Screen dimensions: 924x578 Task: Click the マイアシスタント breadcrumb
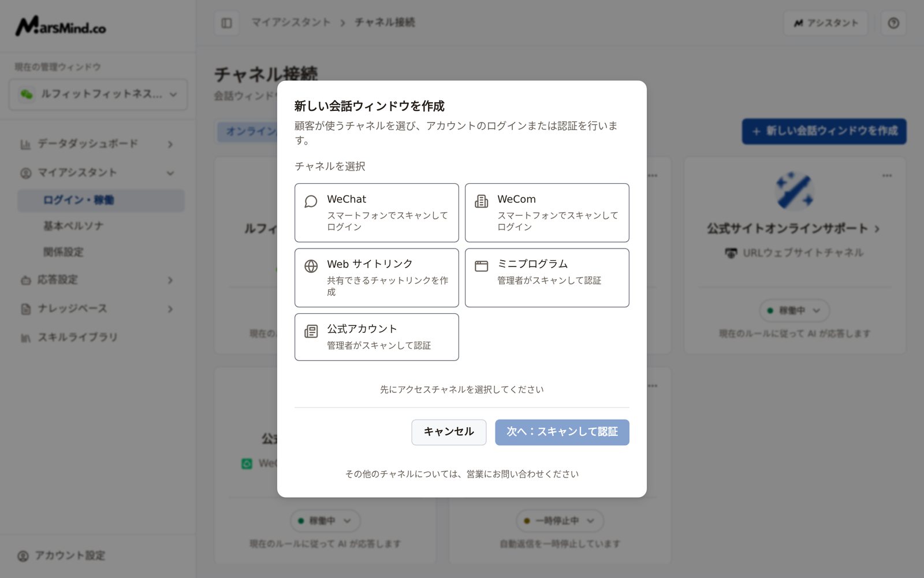click(290, 23)
